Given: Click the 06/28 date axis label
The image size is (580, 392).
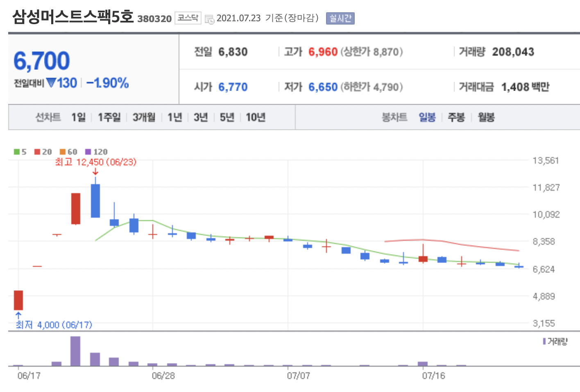Looking at the screenshot, I should pos(163,376).
